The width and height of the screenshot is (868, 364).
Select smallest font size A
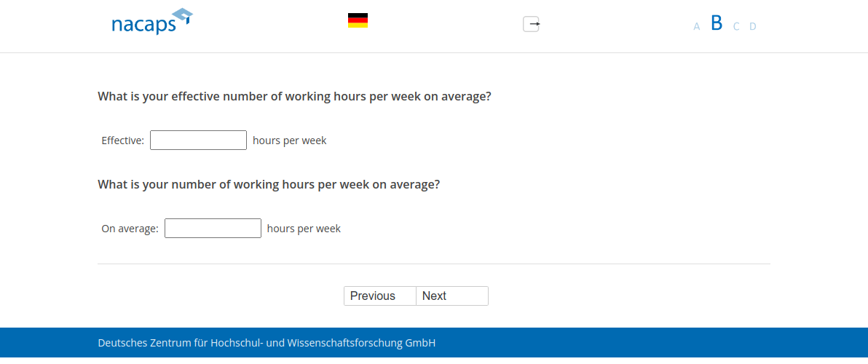[696, 26]
